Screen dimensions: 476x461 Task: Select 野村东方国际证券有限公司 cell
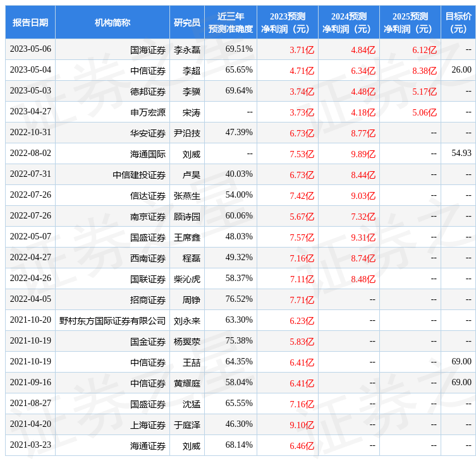click(113, 321)
